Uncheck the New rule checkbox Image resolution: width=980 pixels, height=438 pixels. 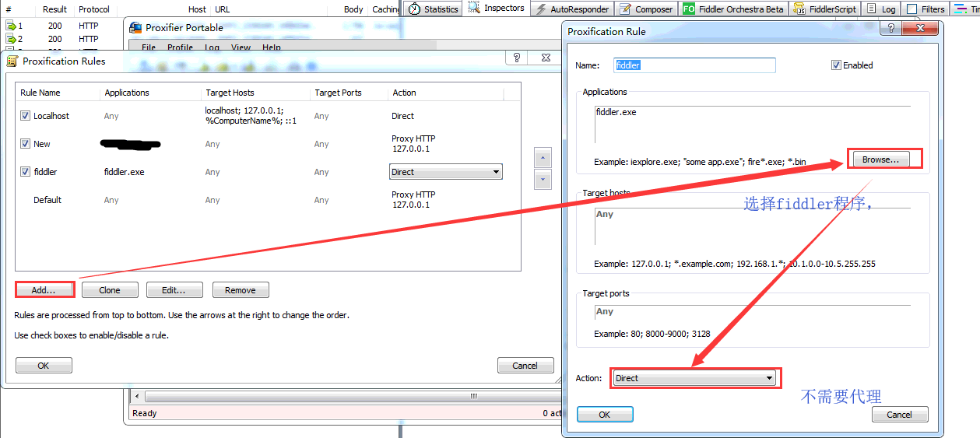[26, 144]
